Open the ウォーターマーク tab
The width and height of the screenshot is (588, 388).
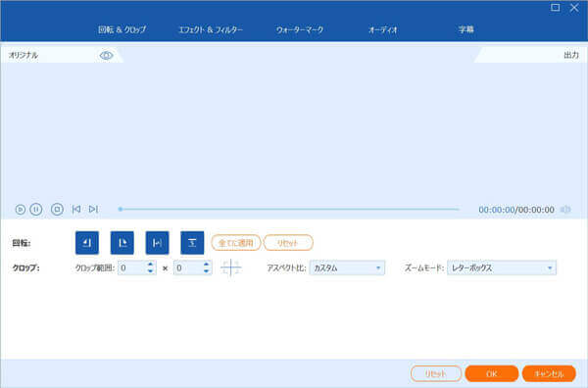pyautogui.click(x=300, y=29)
